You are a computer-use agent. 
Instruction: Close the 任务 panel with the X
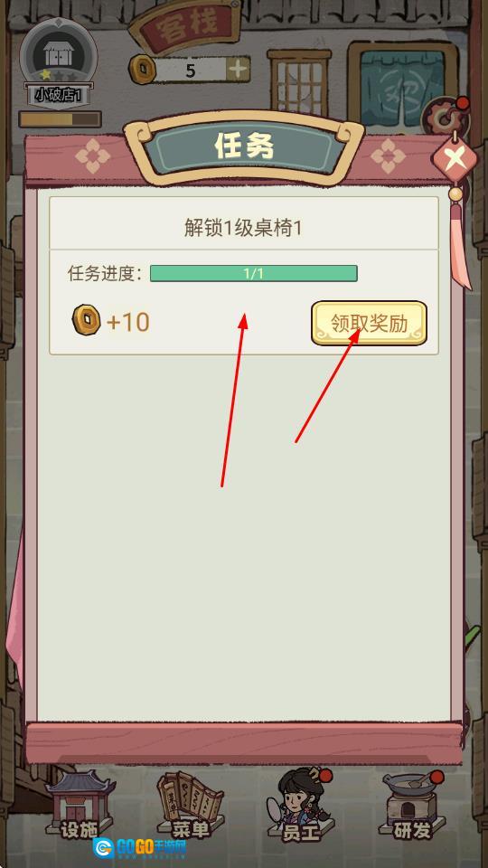click(x=455, y=160)
